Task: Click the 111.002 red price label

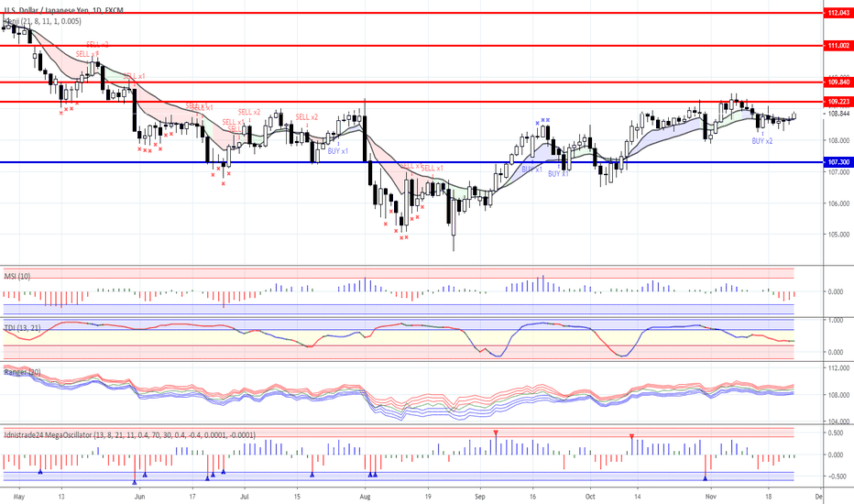Action: coord(838,45)
